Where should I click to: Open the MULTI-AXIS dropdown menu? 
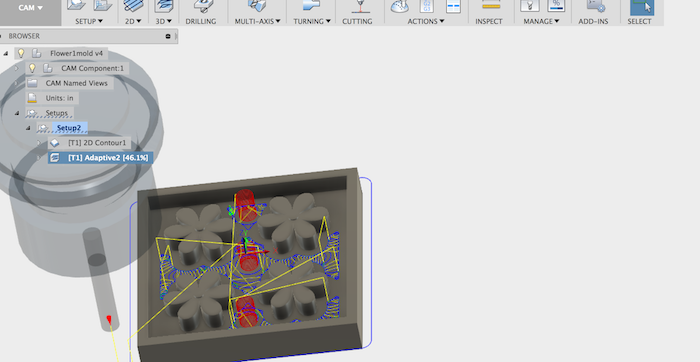(258, 21)
